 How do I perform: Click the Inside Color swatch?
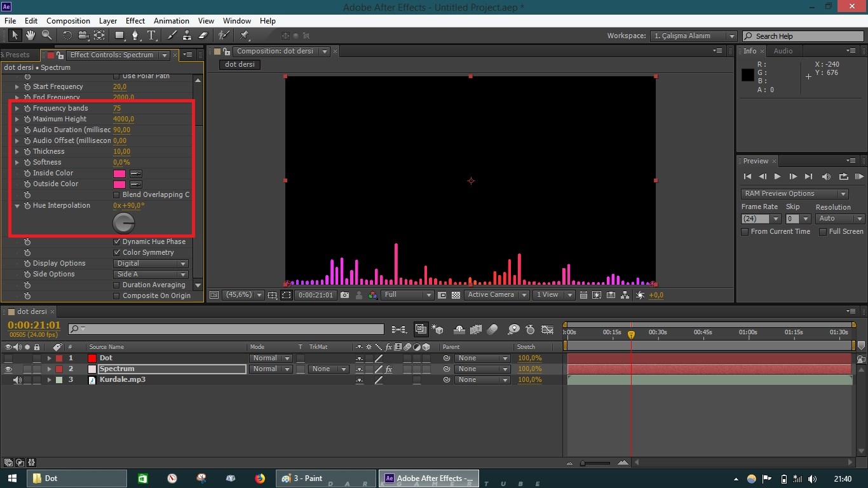point(119,173)
